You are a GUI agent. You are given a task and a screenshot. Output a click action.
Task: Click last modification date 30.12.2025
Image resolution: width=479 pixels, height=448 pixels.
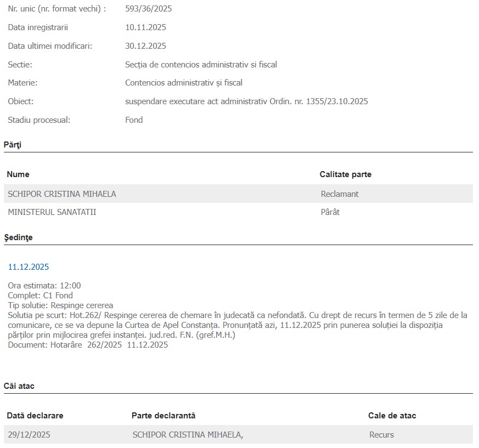(x=146, y=46)
